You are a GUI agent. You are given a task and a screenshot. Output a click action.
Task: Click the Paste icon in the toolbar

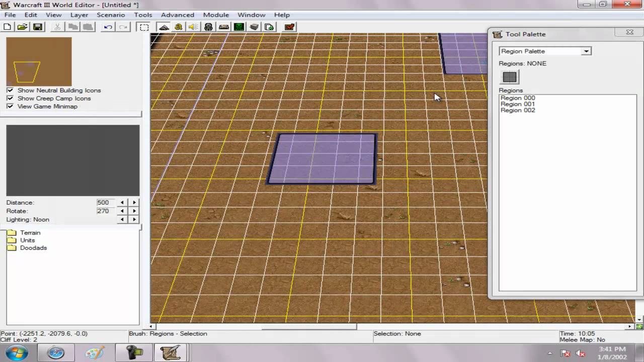tap(88, 27)
